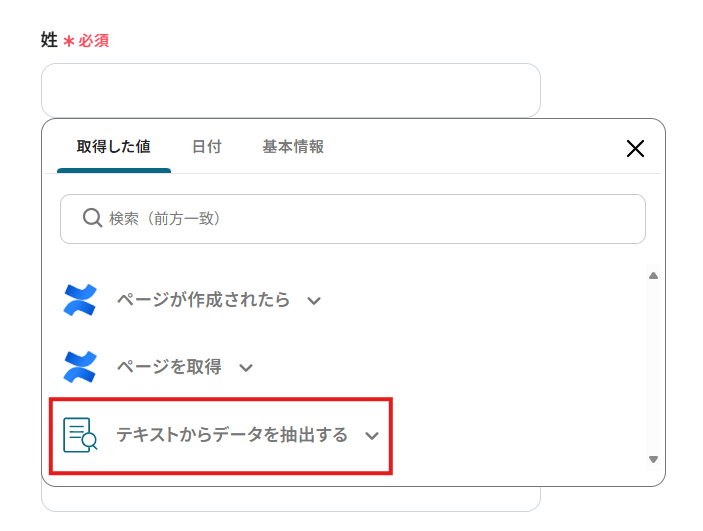Expand the ページを取得 chevron
This screenshot has width=703, height=531.
coord(246,368)
